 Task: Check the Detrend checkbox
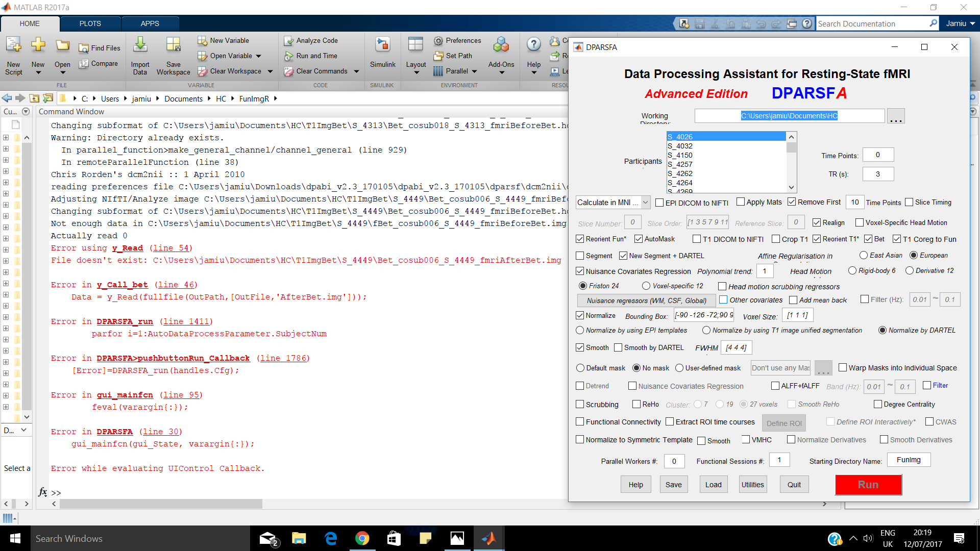[x=580, y=386]
